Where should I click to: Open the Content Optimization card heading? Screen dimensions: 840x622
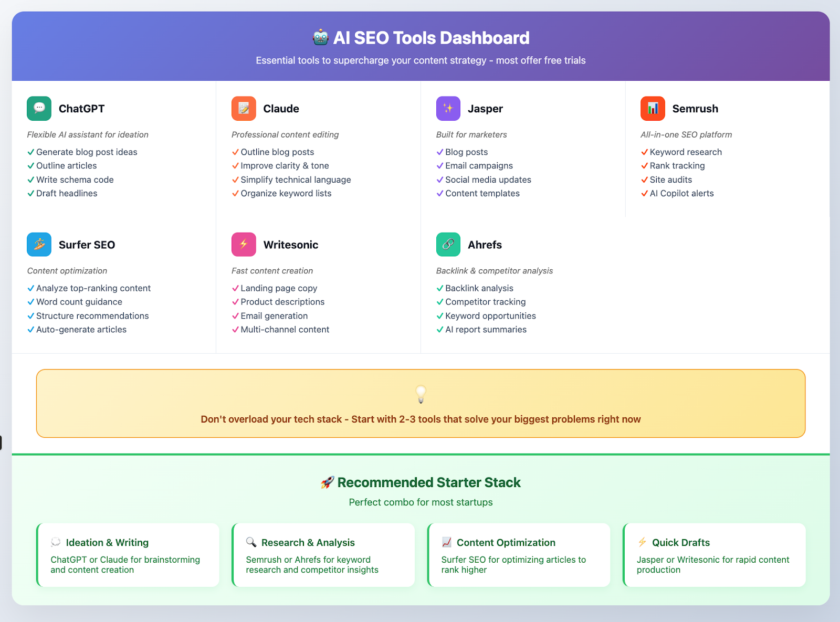pos(506,543)
